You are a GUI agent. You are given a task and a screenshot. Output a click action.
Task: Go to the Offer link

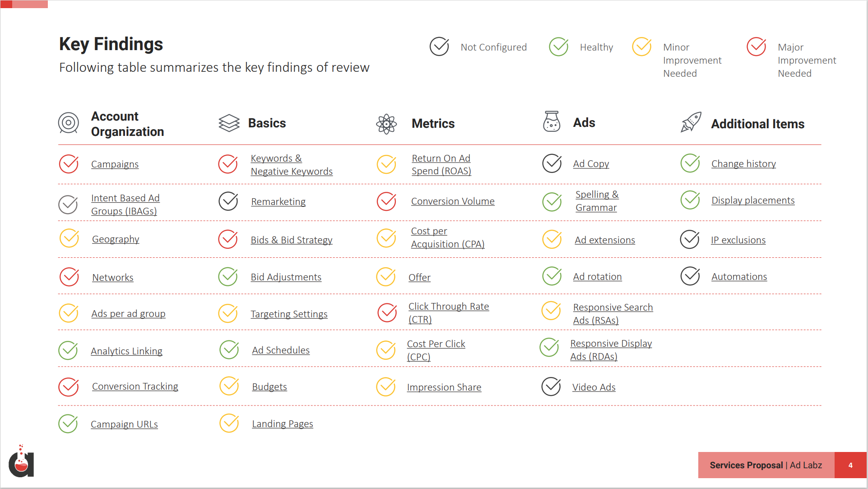click(419, 278)
